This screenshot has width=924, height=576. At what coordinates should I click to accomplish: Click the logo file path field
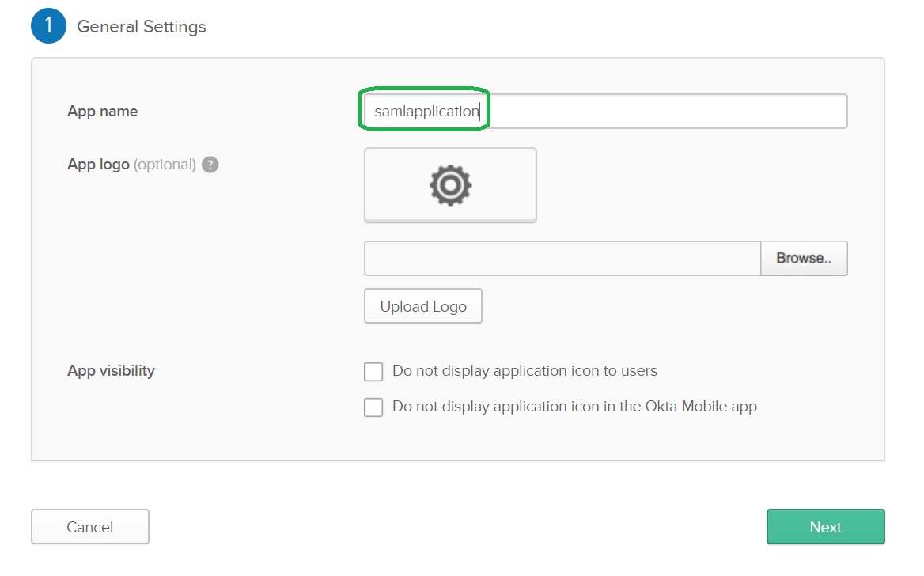pyautogui.click(x=562, y=259)
